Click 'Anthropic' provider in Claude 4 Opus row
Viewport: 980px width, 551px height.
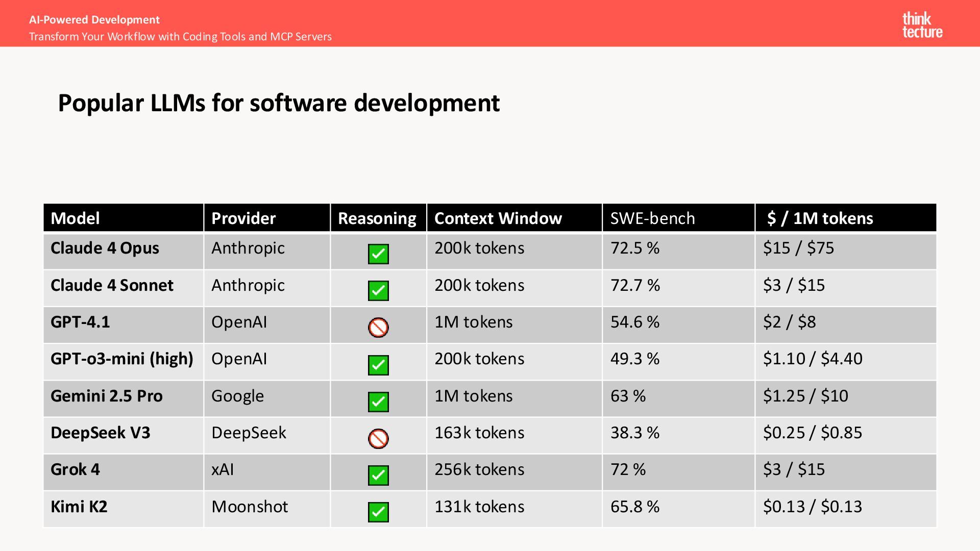pos(248,248)
